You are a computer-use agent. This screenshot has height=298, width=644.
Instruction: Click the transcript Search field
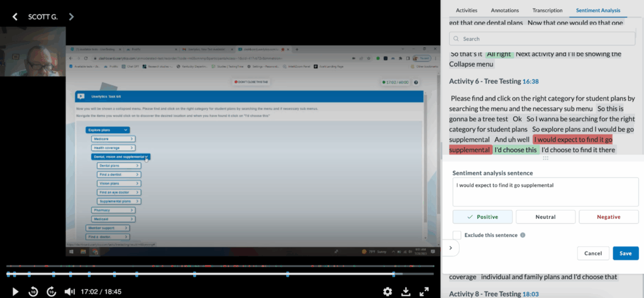(545, 39)
